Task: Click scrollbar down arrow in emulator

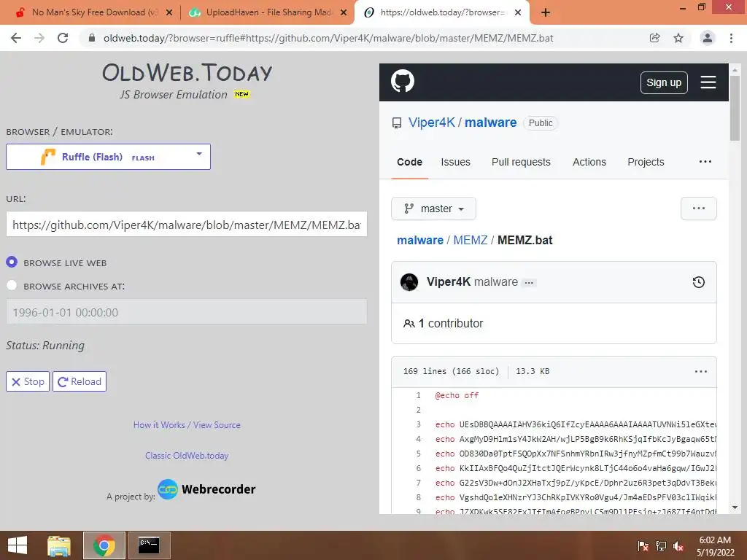Action: (x=735, y=507)
